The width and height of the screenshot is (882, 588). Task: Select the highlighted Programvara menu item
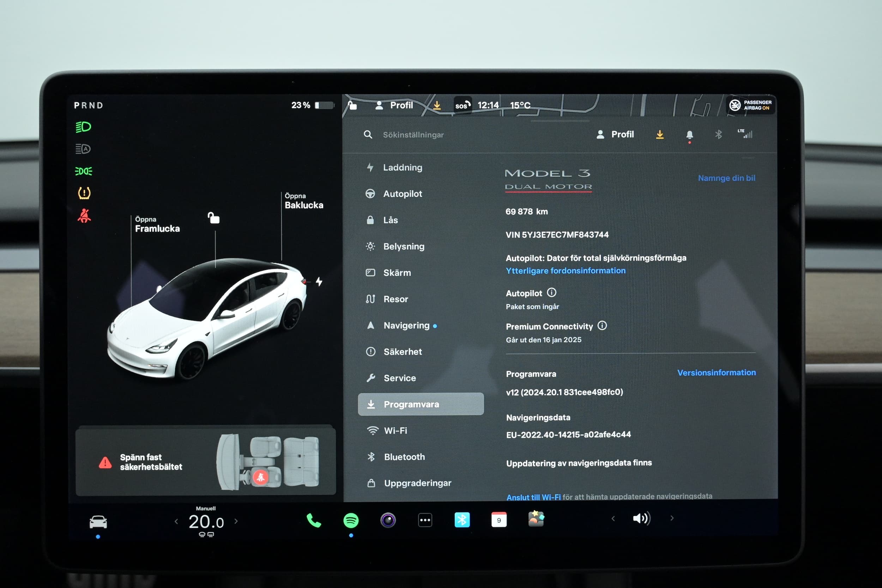click(x=421, y=404)
